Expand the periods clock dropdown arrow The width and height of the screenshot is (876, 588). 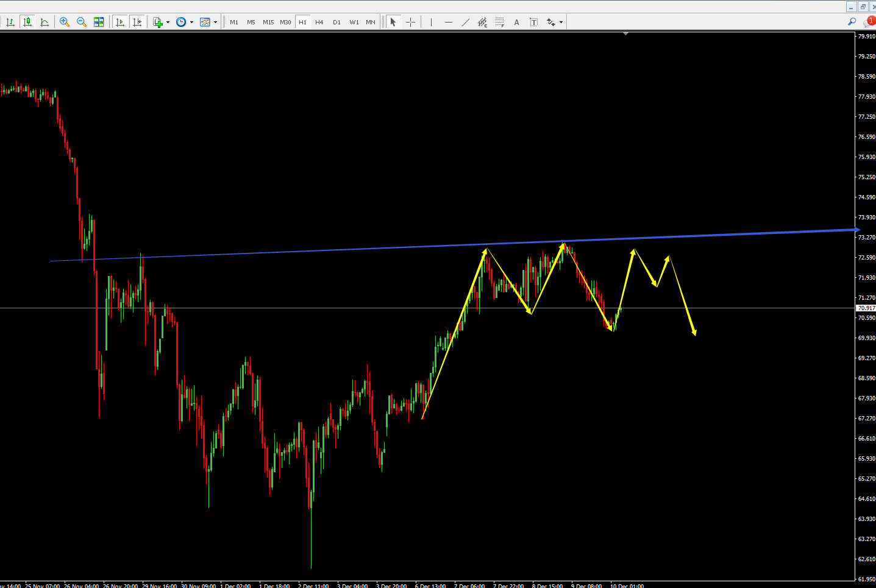click(191, 22)
